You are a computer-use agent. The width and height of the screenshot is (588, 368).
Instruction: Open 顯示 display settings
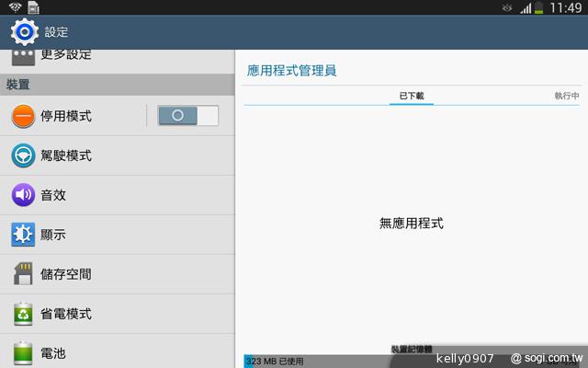pos(118,235)
